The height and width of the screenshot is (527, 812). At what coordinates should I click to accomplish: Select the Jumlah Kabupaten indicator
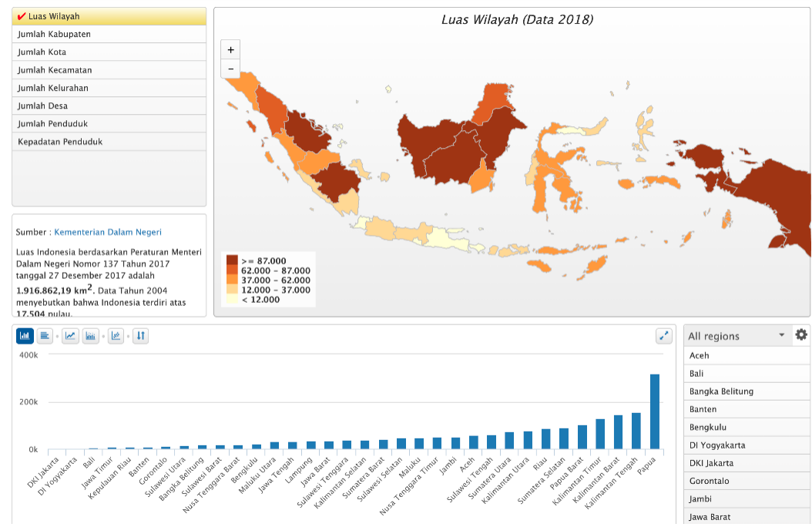pyautogui.click(x=109, y=34)
